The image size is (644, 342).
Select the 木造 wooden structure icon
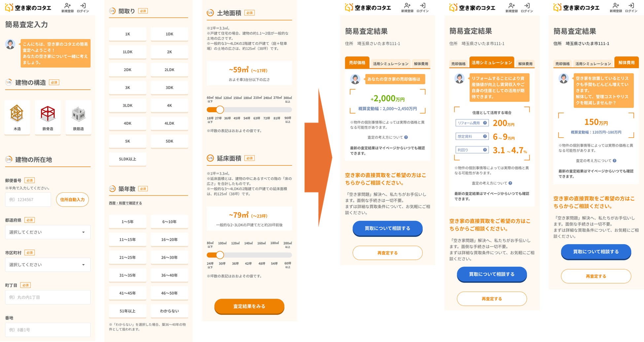17,118
